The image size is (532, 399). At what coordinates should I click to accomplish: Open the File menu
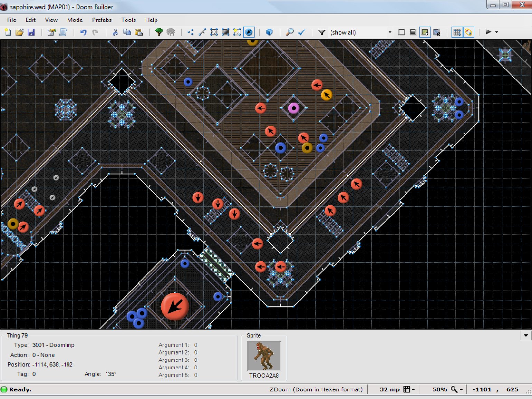(11, 20)
